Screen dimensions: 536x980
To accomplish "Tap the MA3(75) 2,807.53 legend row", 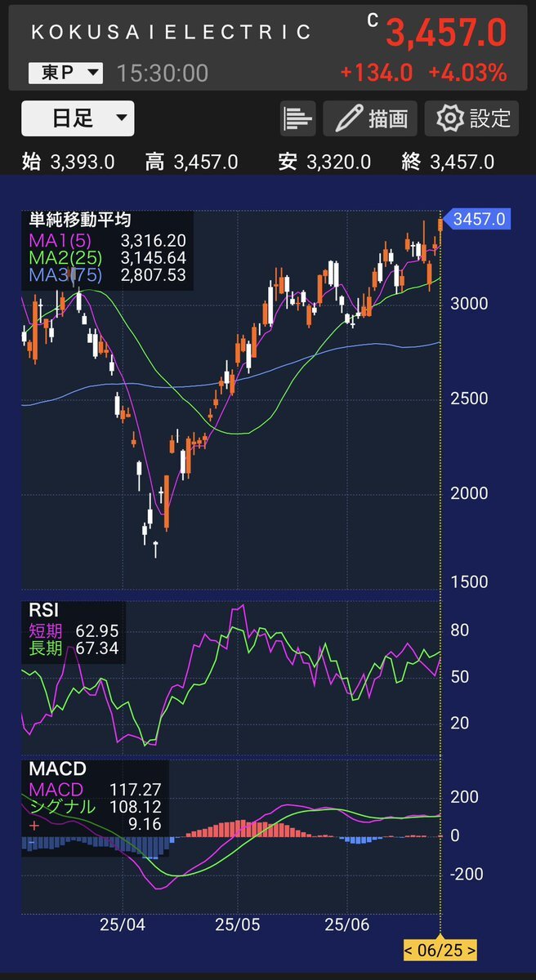I will coord(107,275).
